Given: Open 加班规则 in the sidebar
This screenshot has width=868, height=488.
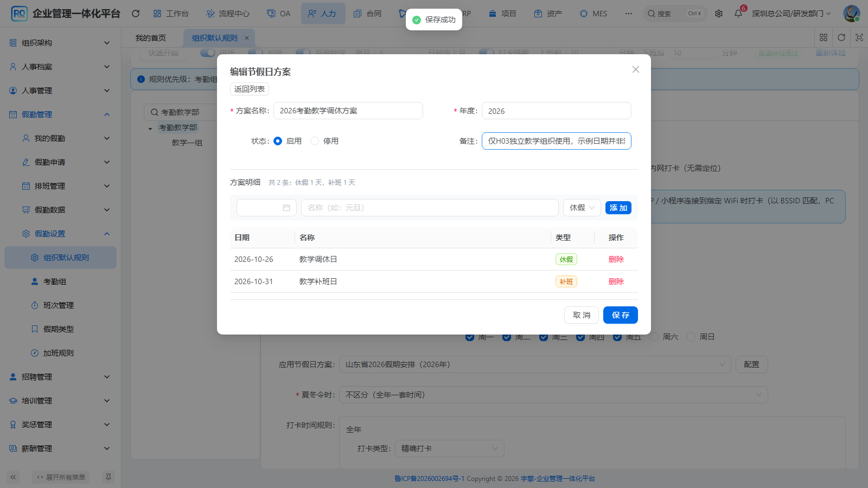Looking at the screenshot, I should coord(61,353).
